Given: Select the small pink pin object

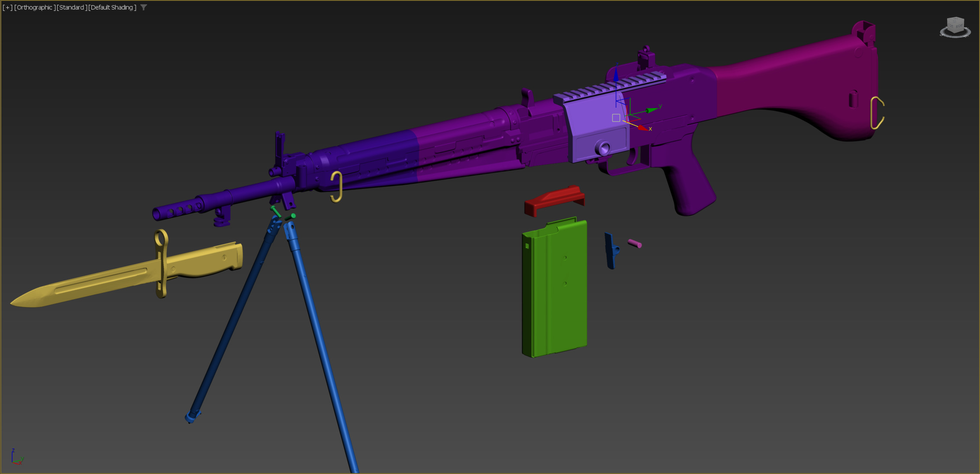Looking at the screenshot, I should click(x=635, y=243).
